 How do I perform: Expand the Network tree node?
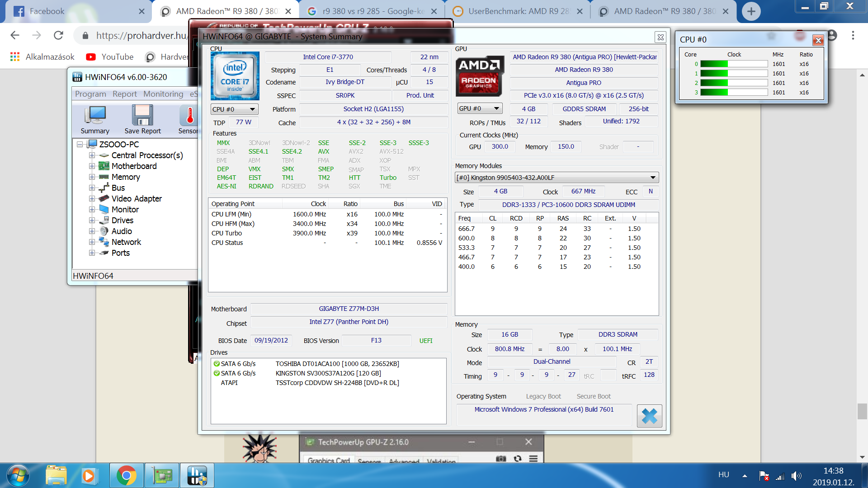point(92,242)
